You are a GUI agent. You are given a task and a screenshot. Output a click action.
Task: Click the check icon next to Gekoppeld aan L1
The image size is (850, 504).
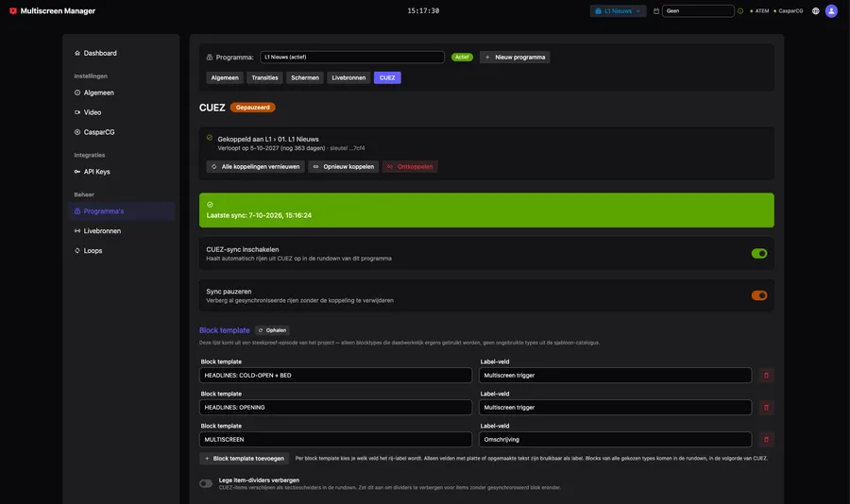coord(210,138)
